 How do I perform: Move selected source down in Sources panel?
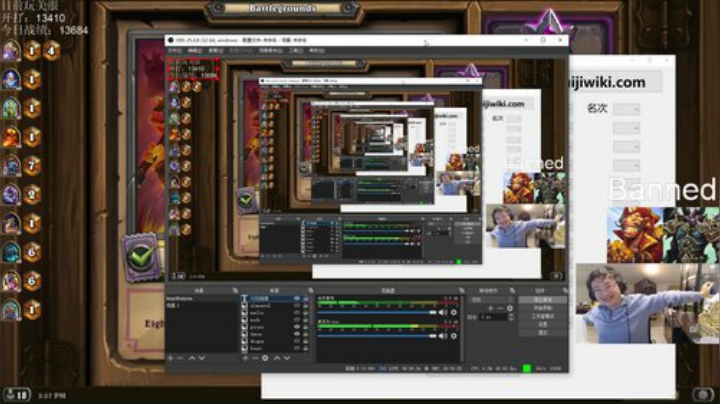click(287, 358)
